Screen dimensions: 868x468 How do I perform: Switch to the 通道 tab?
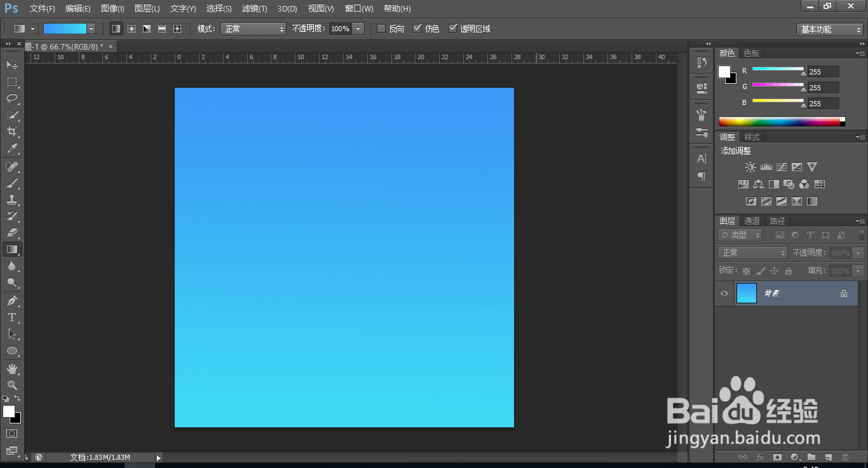752,221
